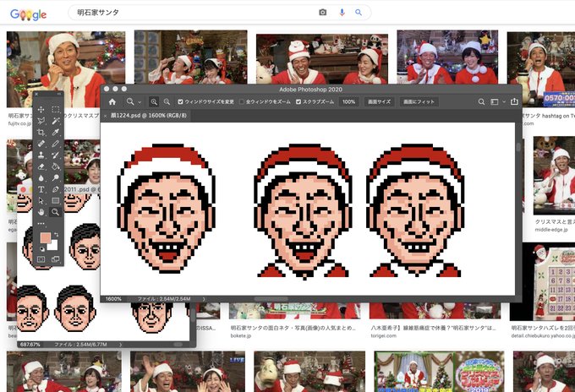
Task: Select the Path Selection tool
Action: pos(41,201)
